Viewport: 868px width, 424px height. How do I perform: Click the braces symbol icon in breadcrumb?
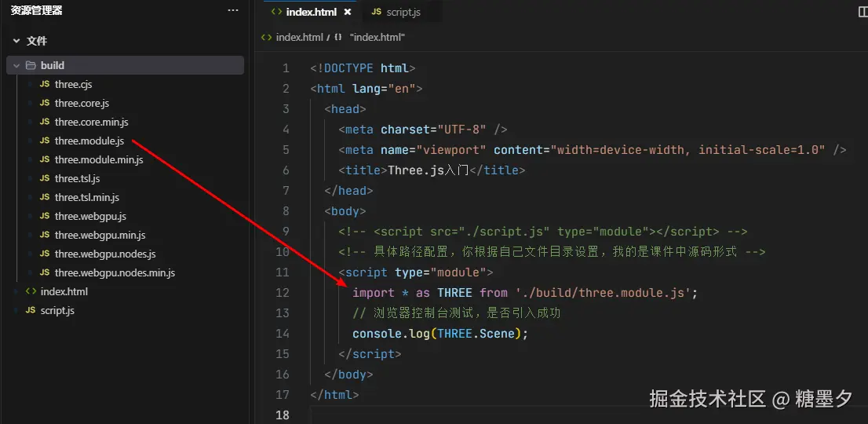point(337,37)
